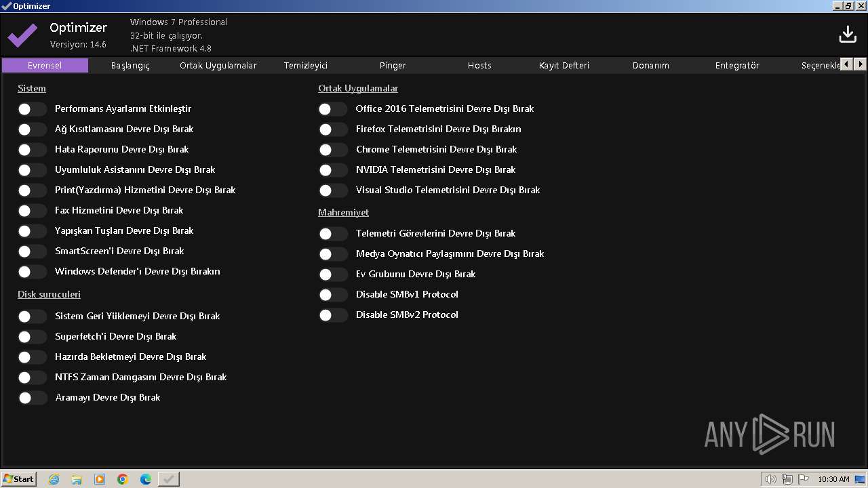The width and height of the screenshot is (868, 488).
Task: Toggle NVIDIA Telemetrisini Devre Dışı Bırak
Action: (333, 169)
